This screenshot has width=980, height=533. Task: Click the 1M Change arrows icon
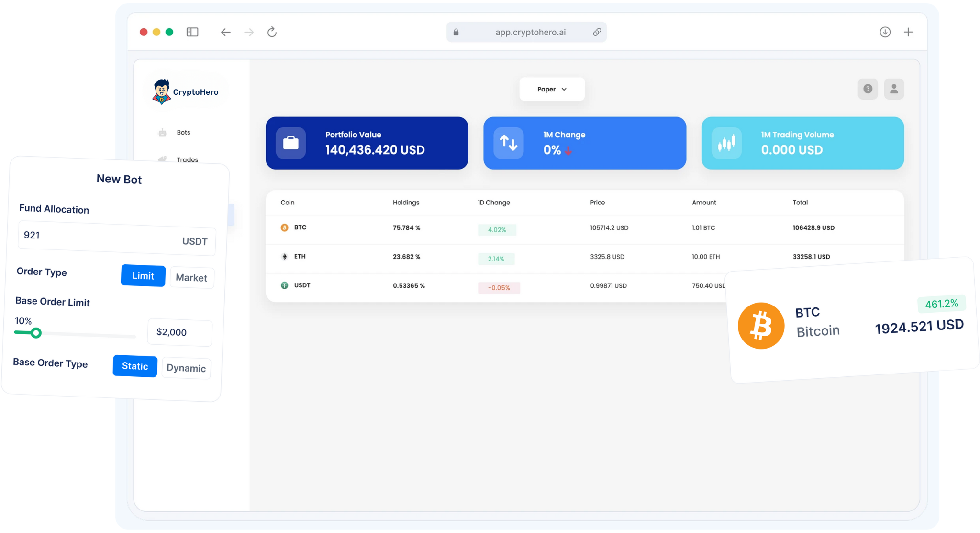(508, 143)
